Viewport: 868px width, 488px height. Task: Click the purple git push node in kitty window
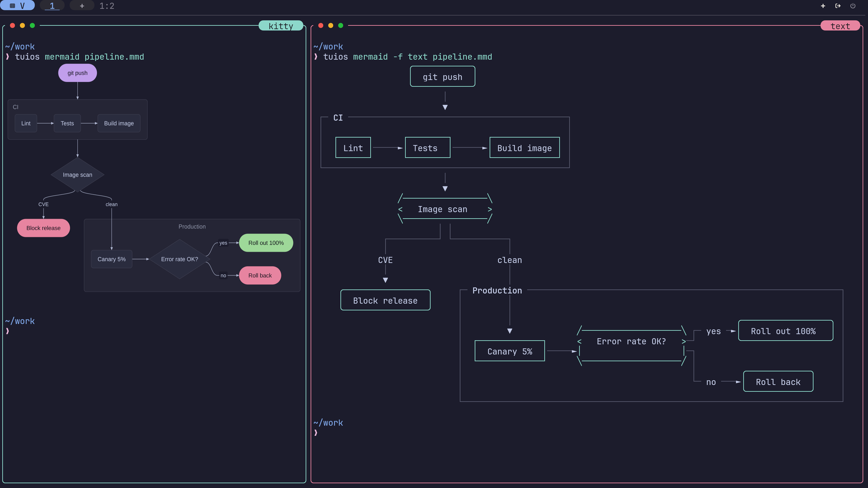coord(77,73)
